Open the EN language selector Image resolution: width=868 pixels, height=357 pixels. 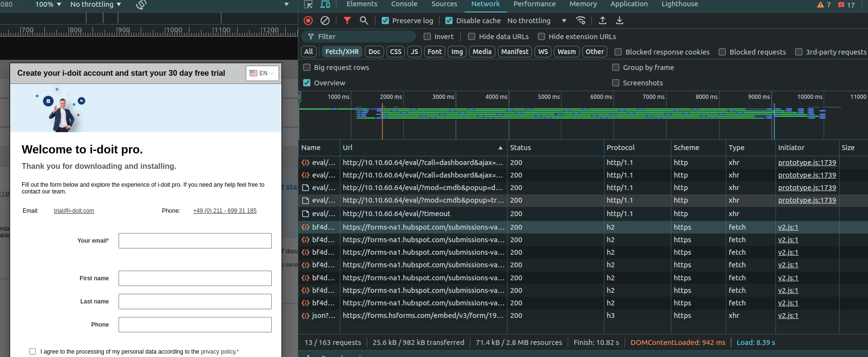[x=262, y=73]
